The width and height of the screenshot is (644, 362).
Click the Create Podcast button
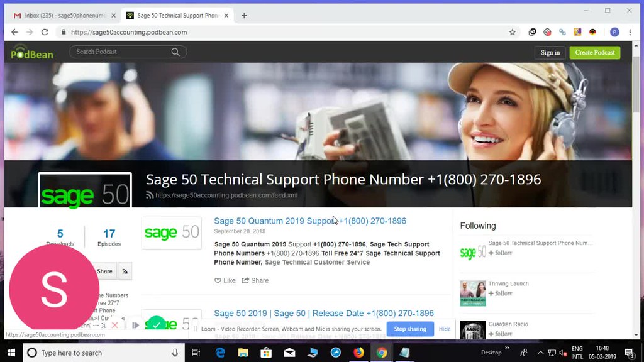[594, 53]
